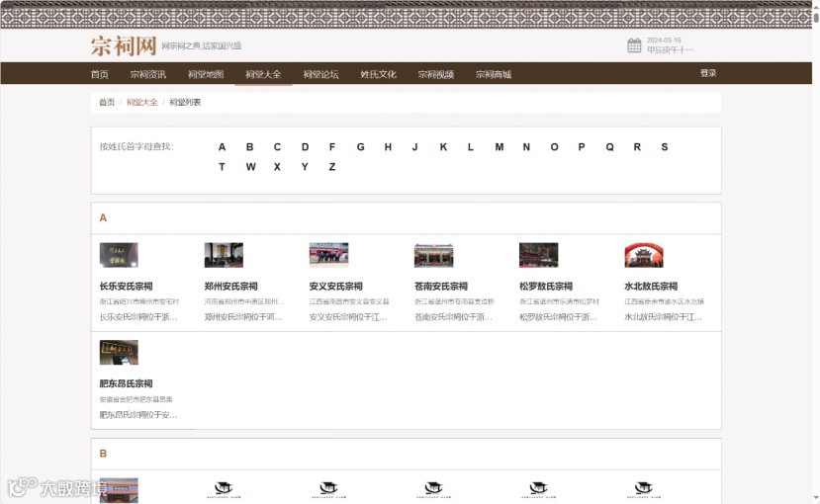Viewport: 820px width, 504px height.
Task: Open the 安义安氏宗祠 thumbnail image
Action: [329, 255]
